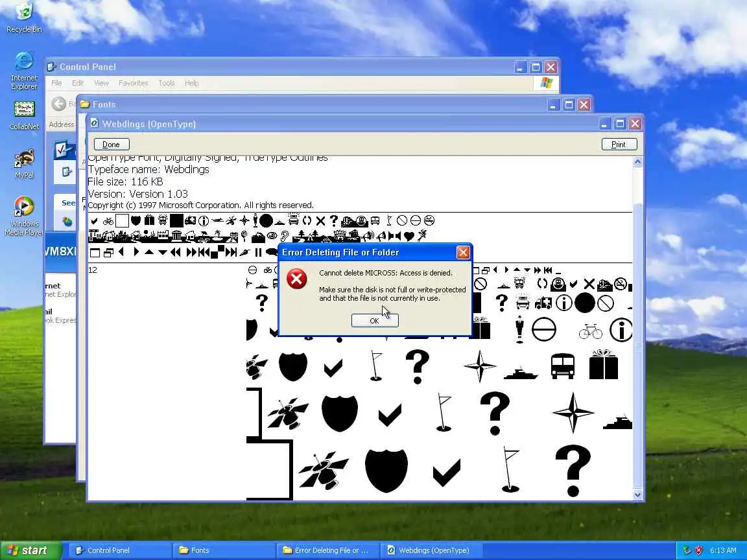
Task: Open Windows Media Player desktop icon
Action: pyautogui.click(x=24, y=216)
